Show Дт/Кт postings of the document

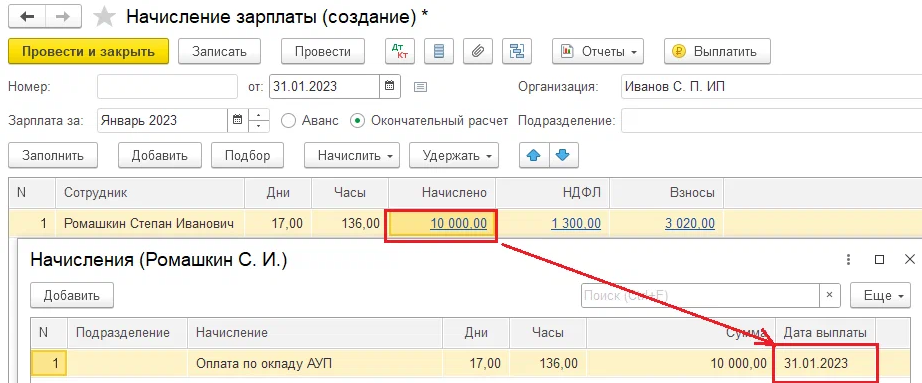coord(400,51)
